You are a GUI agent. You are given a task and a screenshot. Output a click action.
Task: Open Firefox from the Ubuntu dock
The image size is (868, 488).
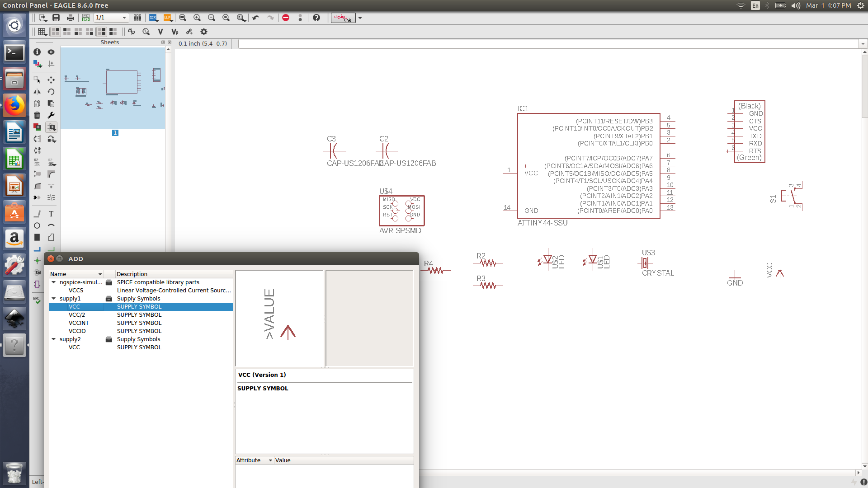click(14, 105)
